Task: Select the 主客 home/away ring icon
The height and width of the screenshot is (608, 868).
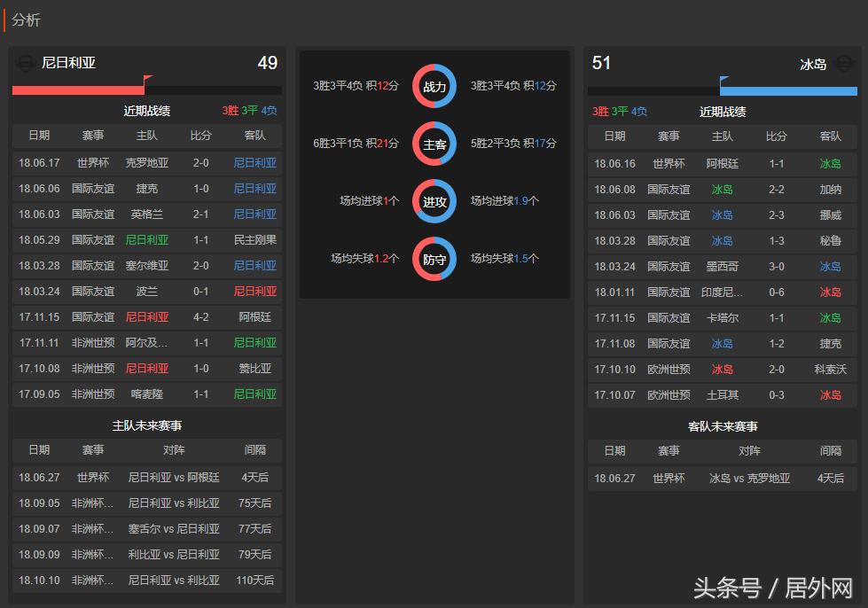Action: point(434,143)
